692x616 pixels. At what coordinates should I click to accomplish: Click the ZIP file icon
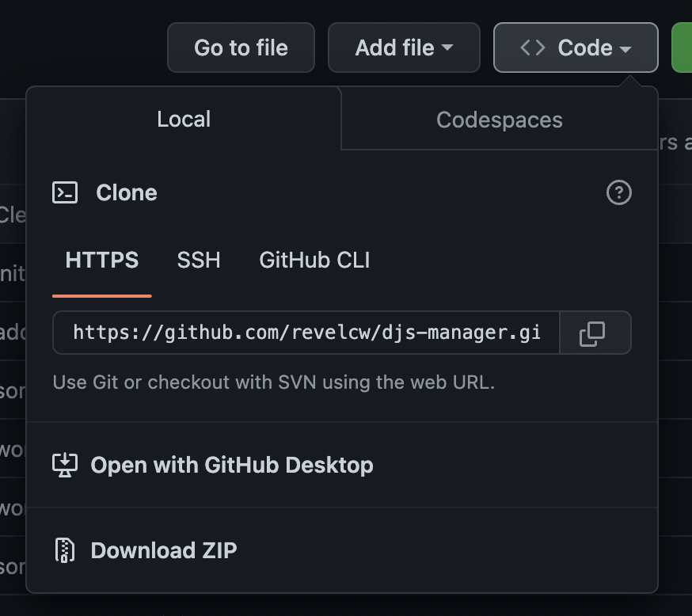65,550
